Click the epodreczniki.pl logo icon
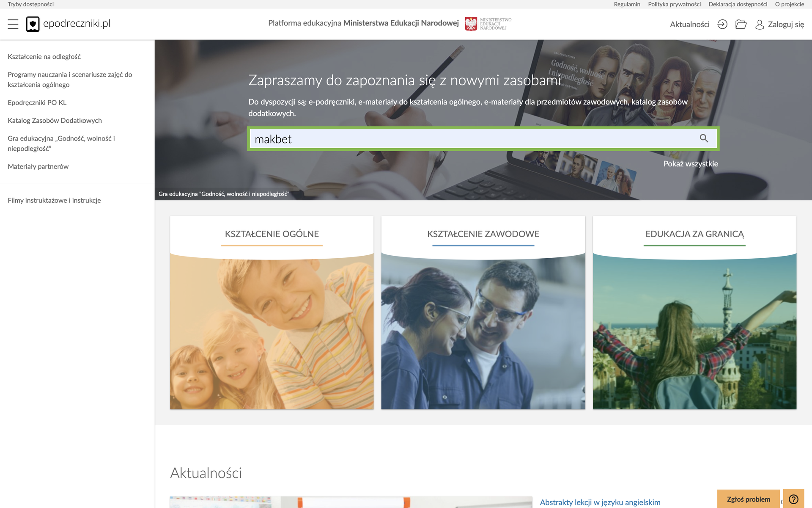The width and height of the screenshot is (812, 508). click(x=33, y=24)
